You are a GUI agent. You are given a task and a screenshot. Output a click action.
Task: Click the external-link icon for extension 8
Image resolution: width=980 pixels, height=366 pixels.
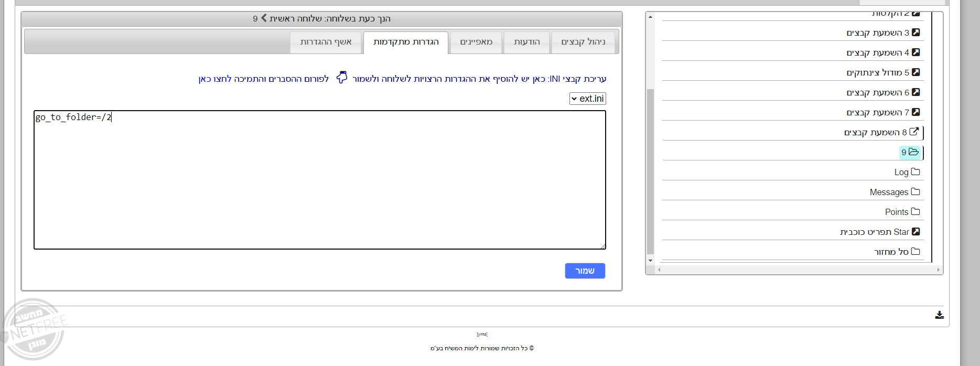click(x=913, y=132)
